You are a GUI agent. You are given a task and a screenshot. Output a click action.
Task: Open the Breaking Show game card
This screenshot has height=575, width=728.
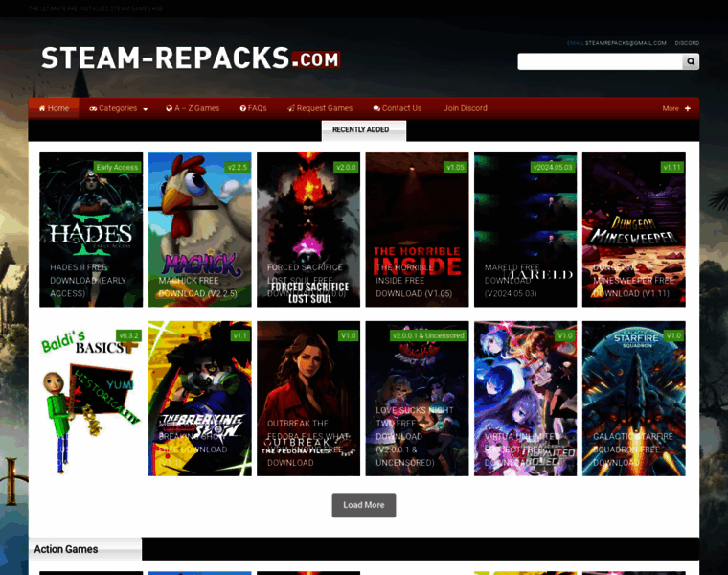199,399
